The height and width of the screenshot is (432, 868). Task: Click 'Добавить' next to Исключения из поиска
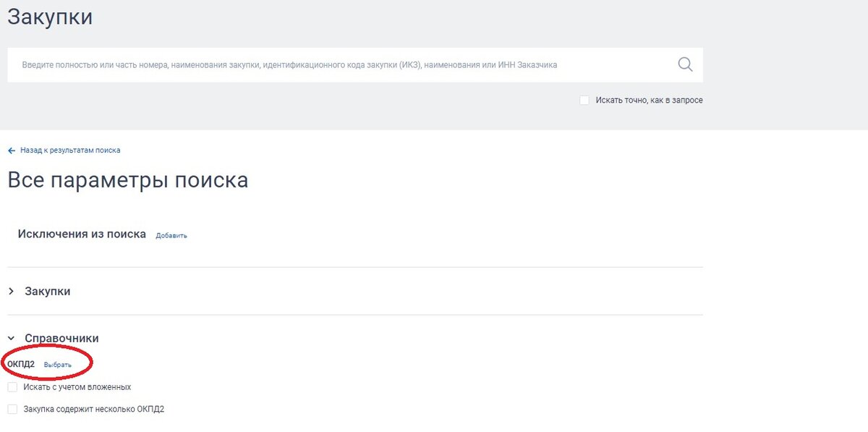[171, 236]
